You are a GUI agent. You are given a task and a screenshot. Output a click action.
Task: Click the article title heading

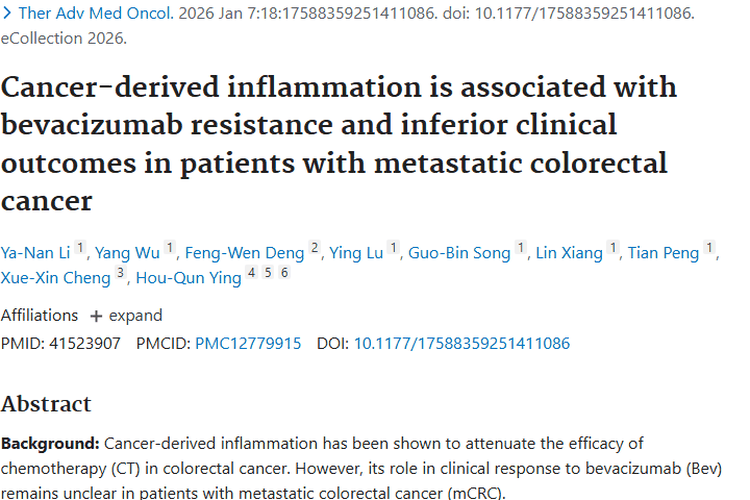(338, 142)
